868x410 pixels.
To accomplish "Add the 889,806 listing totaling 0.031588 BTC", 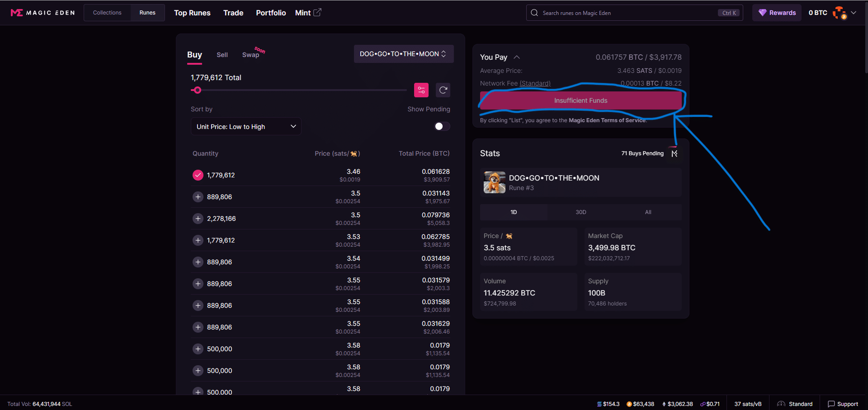I will (x=198, y=305).
